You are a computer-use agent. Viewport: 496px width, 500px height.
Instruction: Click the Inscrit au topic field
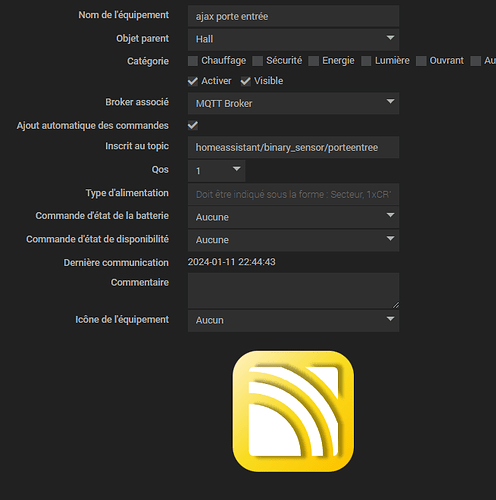(293, 147)
